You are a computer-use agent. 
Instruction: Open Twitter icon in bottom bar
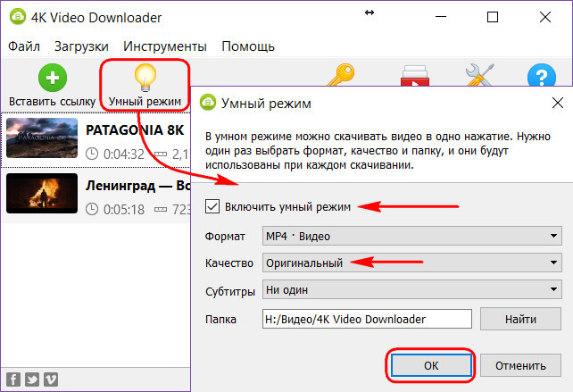pyautogui.click(x=32, y=379)
